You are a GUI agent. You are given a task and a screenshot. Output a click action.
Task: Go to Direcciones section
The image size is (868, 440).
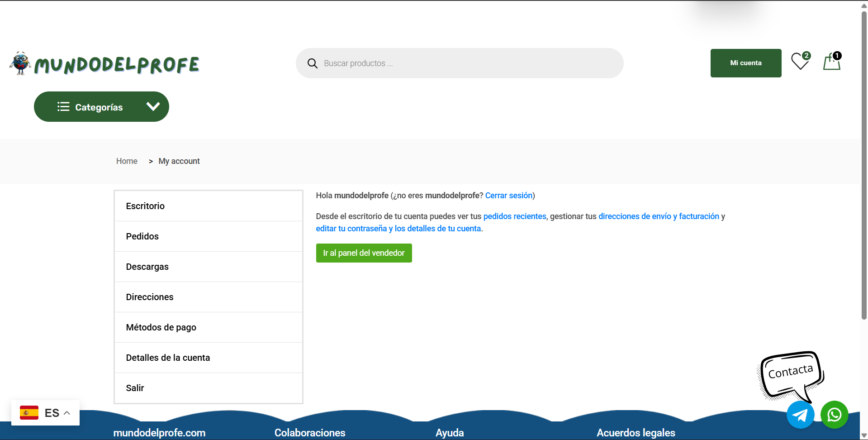(150, 297)
